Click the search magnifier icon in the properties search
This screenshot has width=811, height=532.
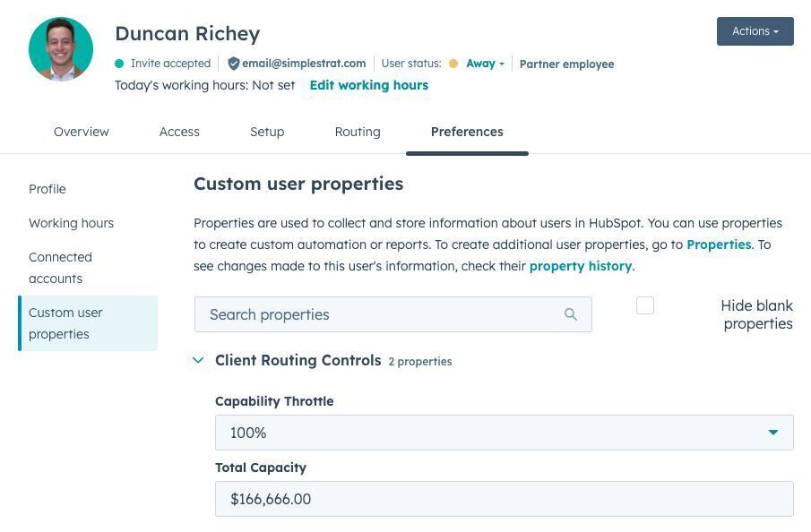571,314
